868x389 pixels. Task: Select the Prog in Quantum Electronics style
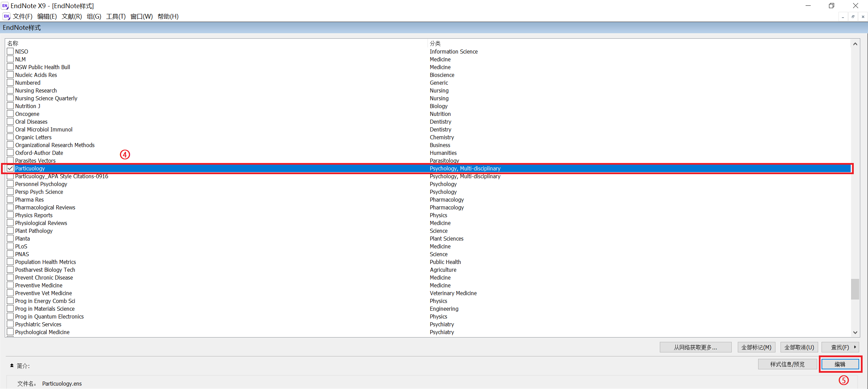(x=49, y=316)
